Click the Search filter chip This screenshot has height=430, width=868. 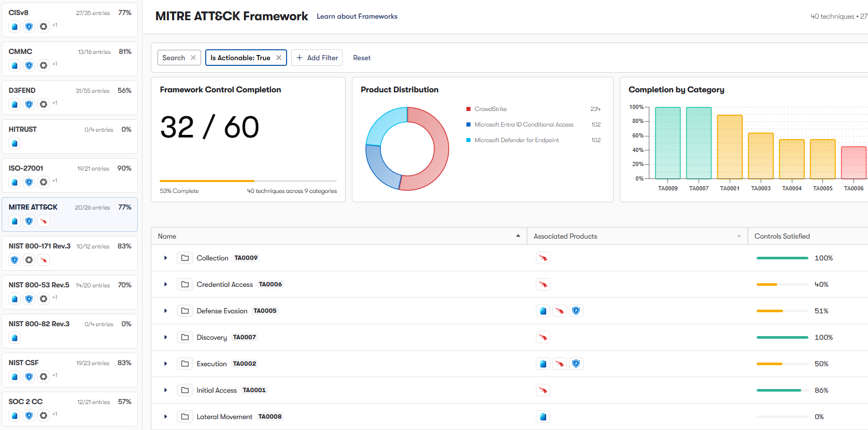click(179, 58)
